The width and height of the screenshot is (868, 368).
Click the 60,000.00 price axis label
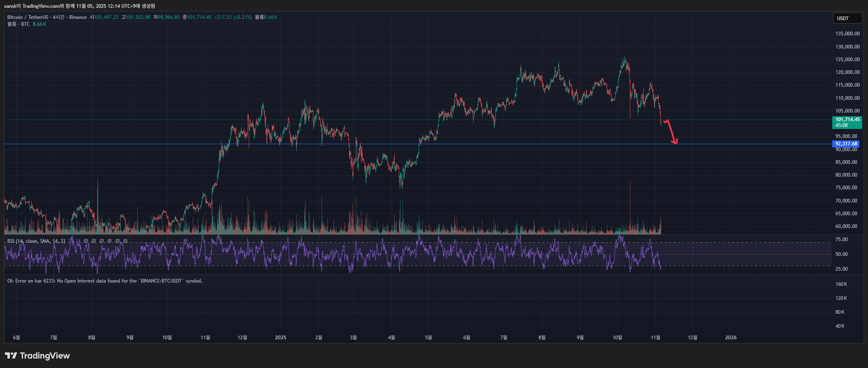[x=846, y=226]
